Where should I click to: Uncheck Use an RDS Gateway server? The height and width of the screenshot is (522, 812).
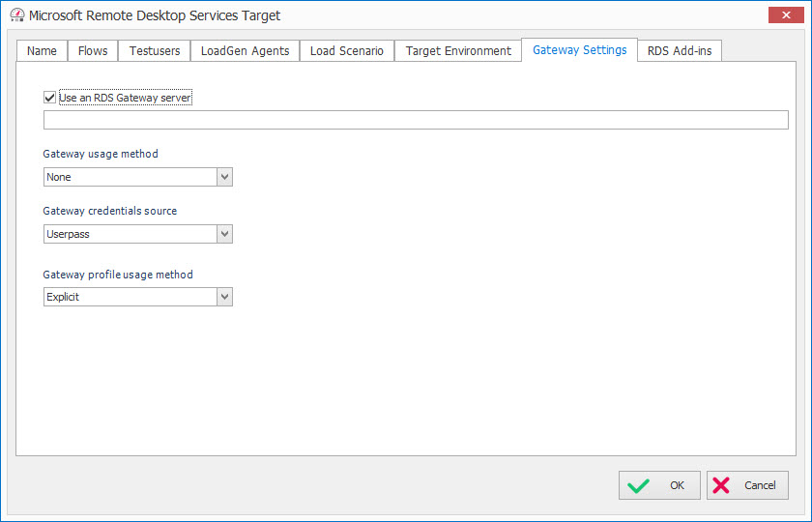[50, 98]
